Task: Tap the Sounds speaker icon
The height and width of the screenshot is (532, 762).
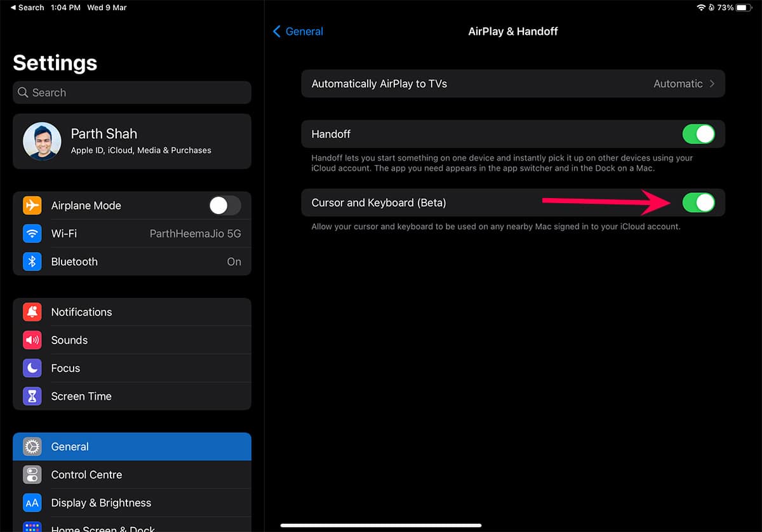Action: 32,340
